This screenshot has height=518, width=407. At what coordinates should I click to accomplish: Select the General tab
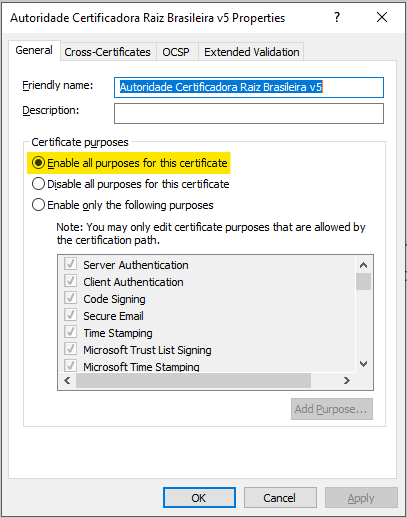click(x=34, y=50)
